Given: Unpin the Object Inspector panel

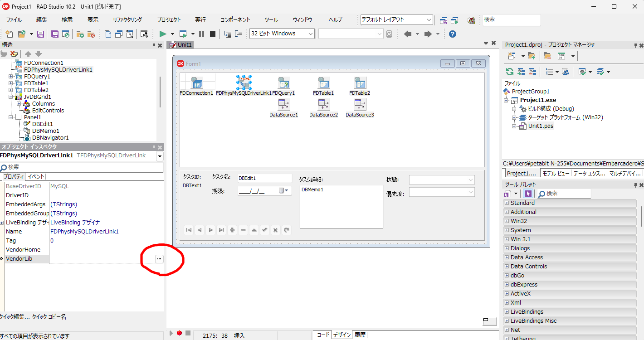Looking at the screenshot, I should coord(153,147).
